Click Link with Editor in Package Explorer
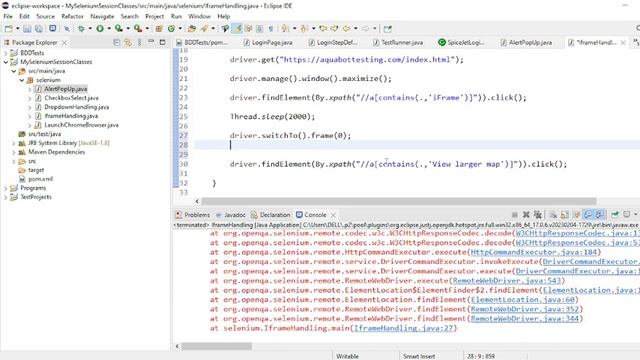 pos(128,42)
